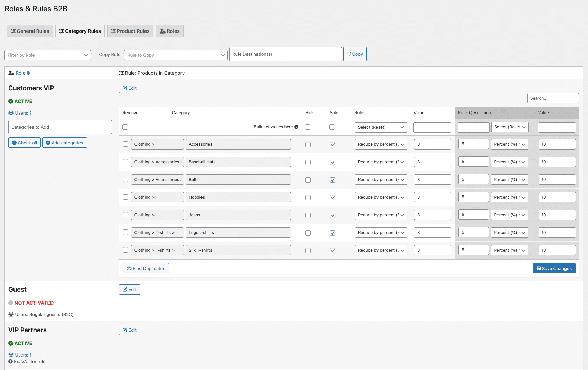Tick Hide checkbox for Baseball Hats row

click(x=308, y=162)
